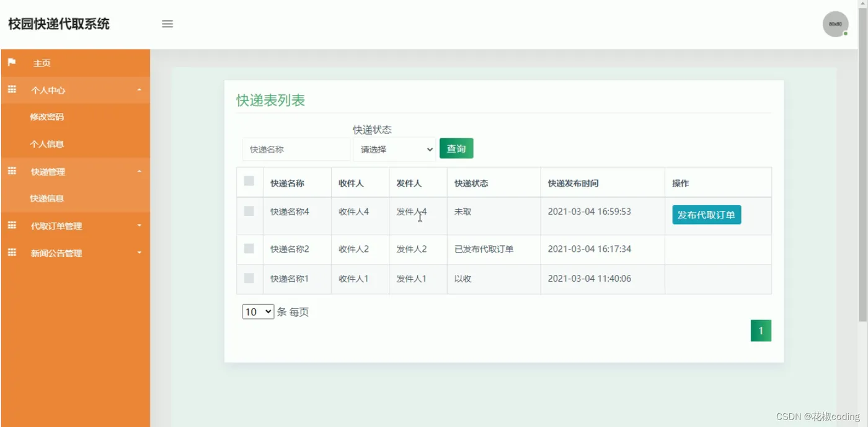Image resolution: width=868 pixels, height=427 pixels.
Task: Go to pagination page 1
Action: 761,331
